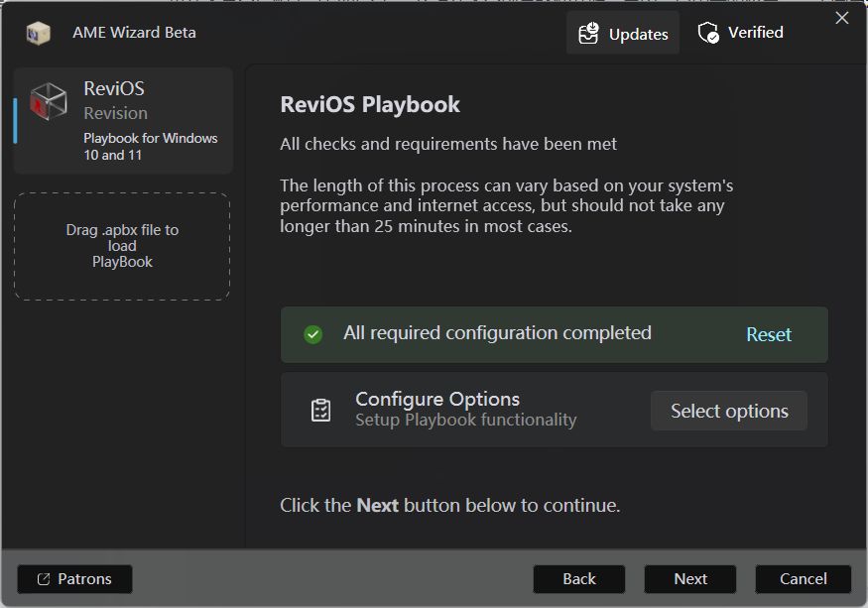Click the AME Wizard cube logo
This screenshot has width=868, height=608.
39,33
